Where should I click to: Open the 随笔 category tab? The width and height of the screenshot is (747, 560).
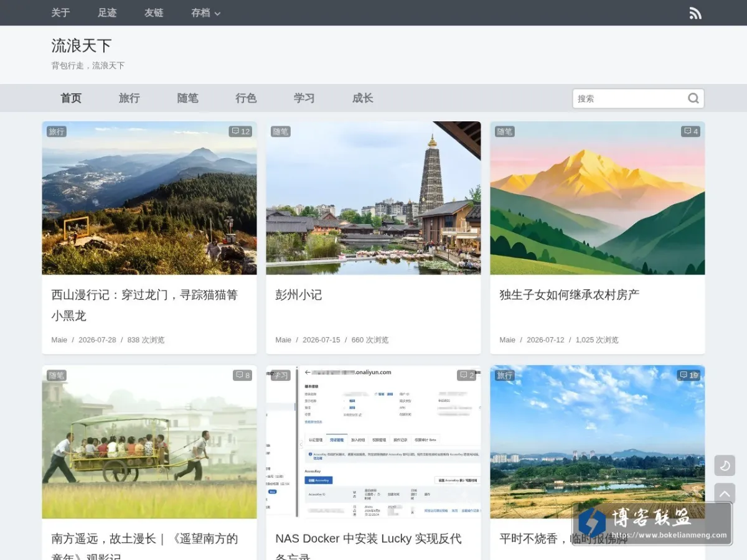188,98
